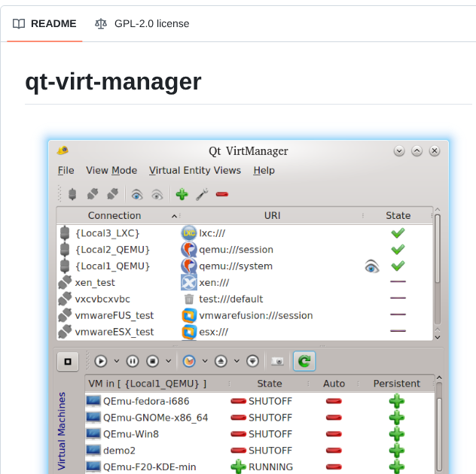The width and height of the screenshot is (476, 474).
Task: Click the blue eye overview toolbar icon
Action: (137, 194)
